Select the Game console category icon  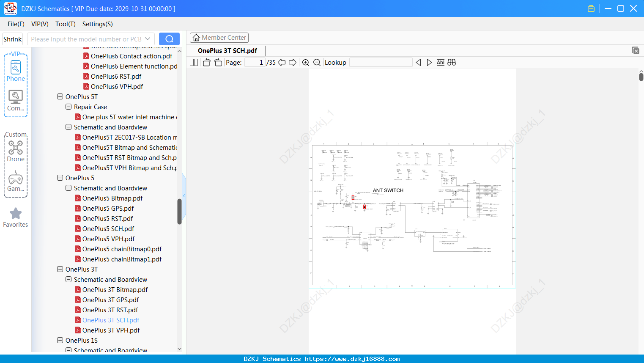(16, 181)
